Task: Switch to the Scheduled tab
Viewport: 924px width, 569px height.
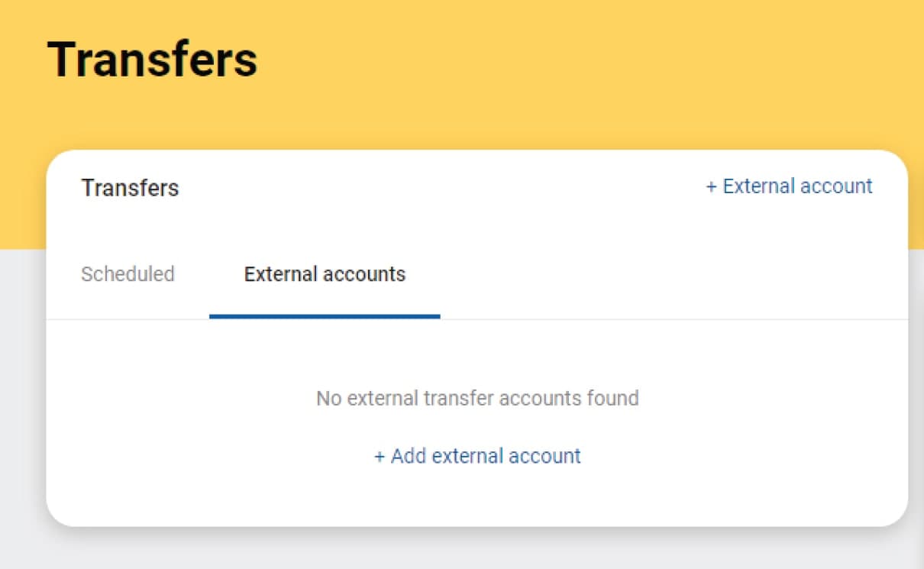Action: tap(128, 274)
